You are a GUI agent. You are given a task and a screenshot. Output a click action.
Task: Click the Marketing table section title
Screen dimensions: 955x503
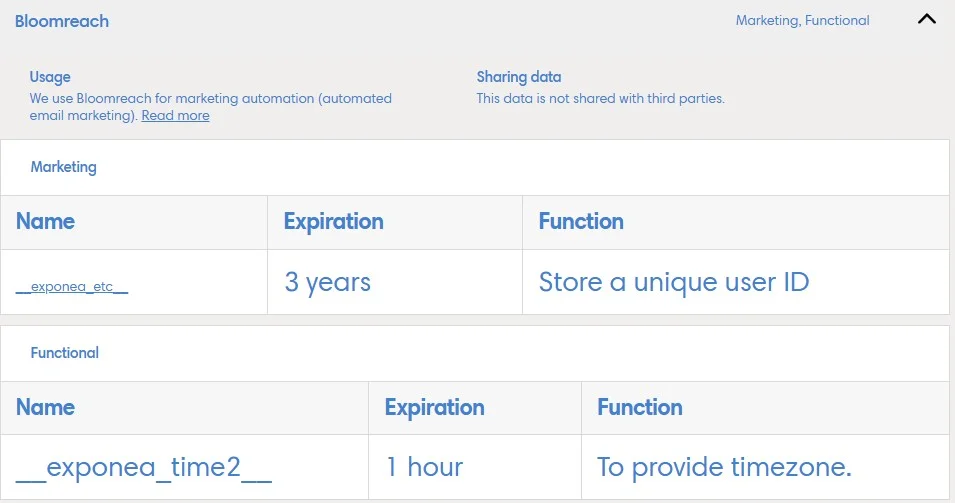click(63, 167)
